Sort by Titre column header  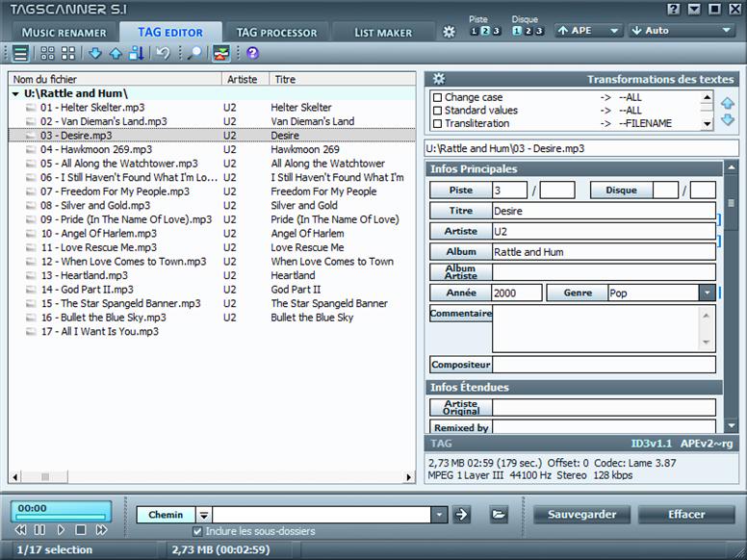pyautogui.click(x=342, y=79)
